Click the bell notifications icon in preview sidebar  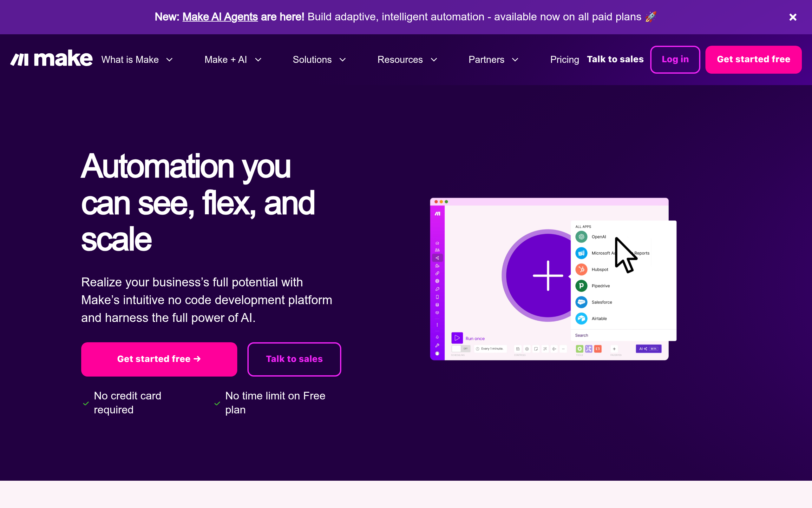437,337
